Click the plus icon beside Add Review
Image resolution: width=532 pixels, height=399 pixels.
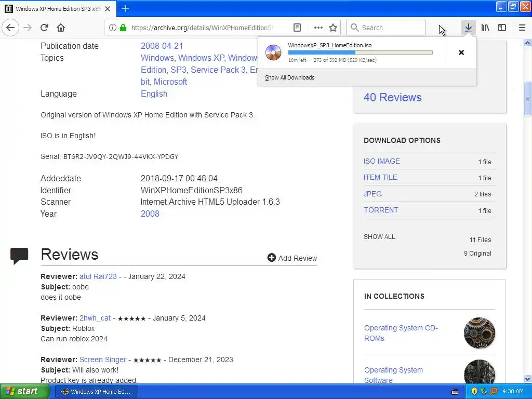(271, 258)
